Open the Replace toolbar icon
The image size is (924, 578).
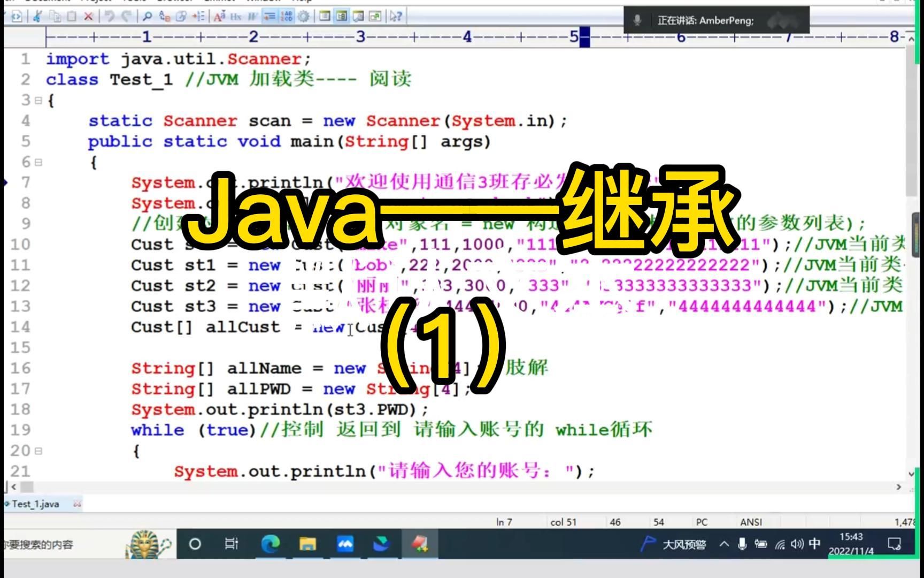pyautogui.click(x=165, y=17)
